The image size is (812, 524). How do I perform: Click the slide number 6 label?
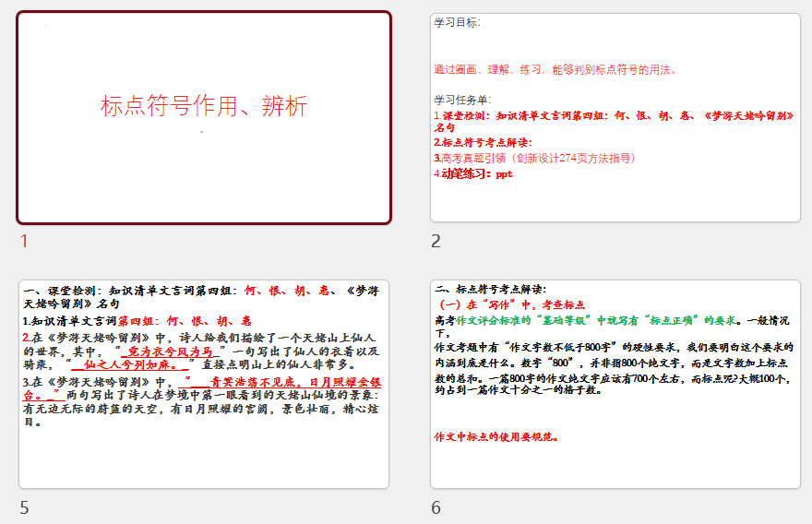click(x=436, y=507)
